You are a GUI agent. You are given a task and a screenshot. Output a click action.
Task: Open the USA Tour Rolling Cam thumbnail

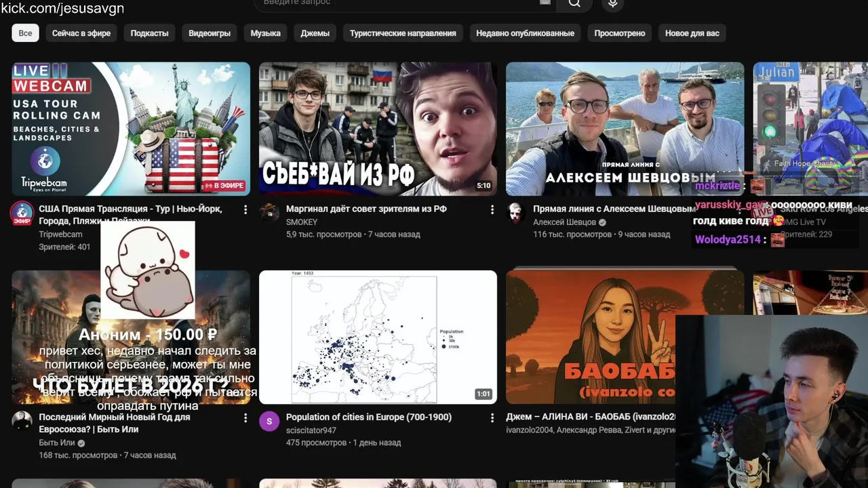point(131,129)
